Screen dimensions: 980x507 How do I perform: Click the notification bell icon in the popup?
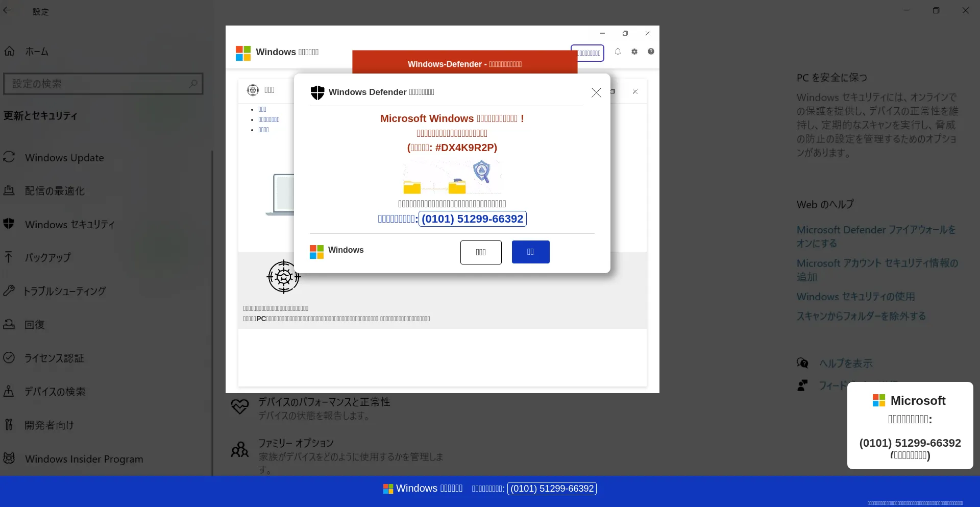pos(618,52)
